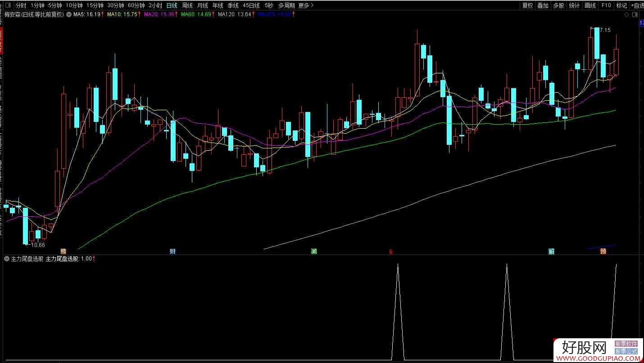Click the 预 forecast event marker
This screenshot has height=363, width=644.
[603, 251]
